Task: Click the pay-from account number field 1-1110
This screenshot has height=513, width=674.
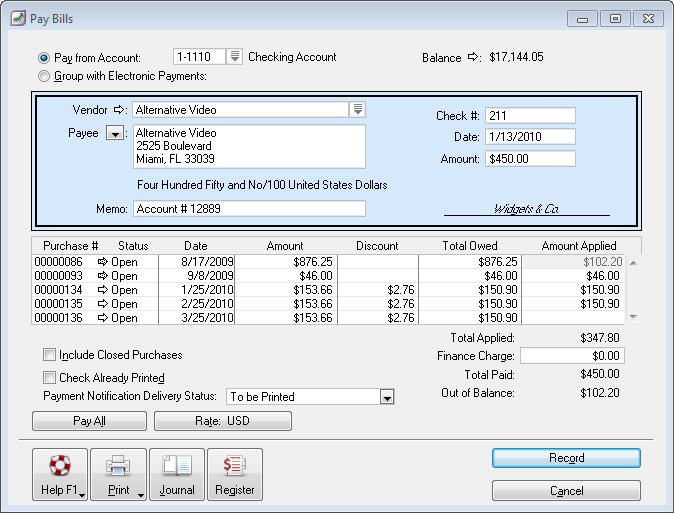Action: click(x=199, y=56)
